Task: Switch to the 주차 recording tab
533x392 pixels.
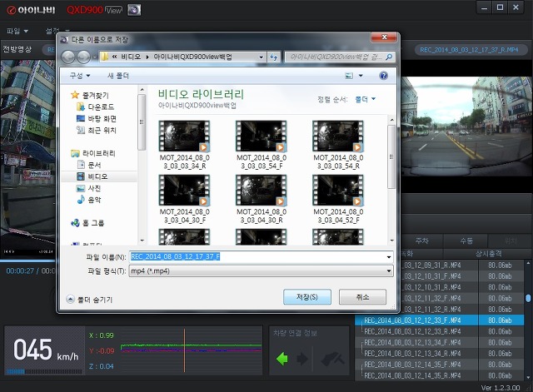Action: [x=422, y=241]
